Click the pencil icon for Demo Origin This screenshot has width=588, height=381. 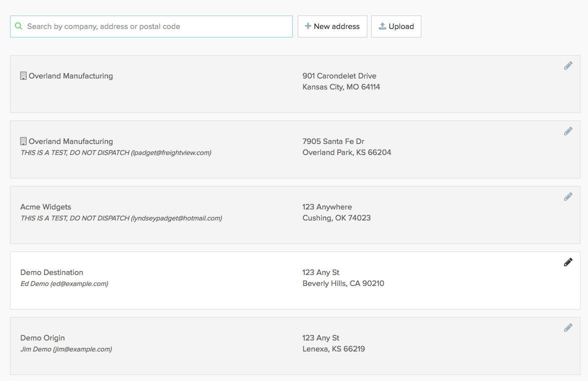point(568,328)
